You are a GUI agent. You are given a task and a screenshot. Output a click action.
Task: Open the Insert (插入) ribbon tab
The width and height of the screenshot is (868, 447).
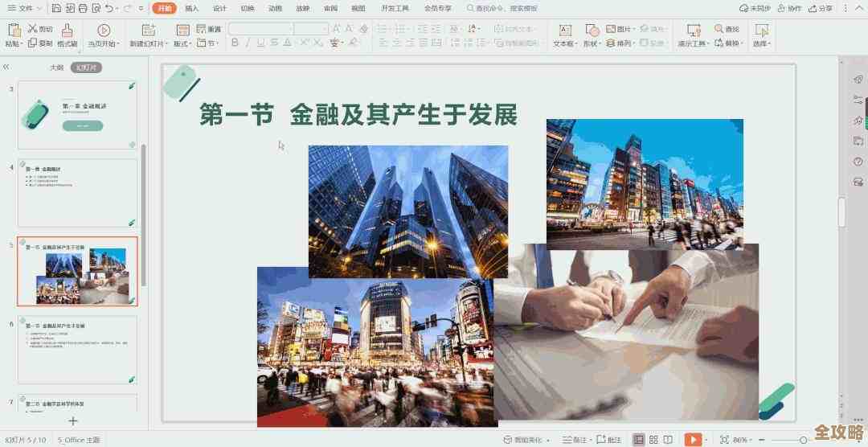[191, 8]
